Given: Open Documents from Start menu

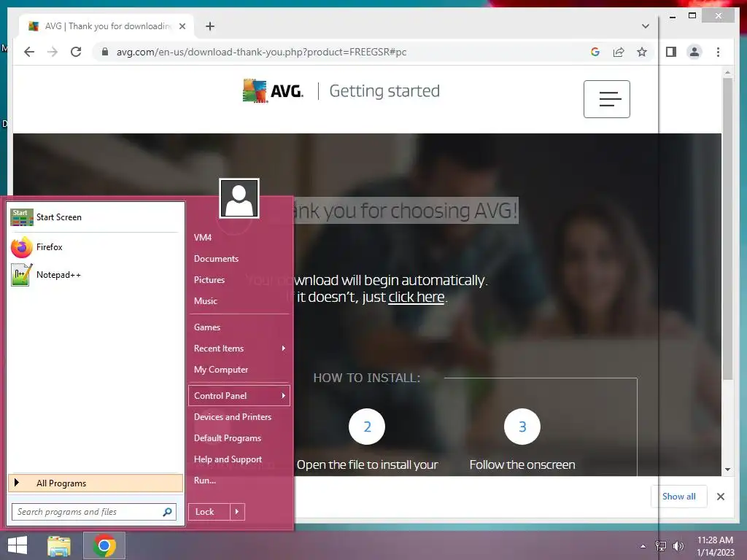Looking at the screenshot, I should click(x=216, y=259).
